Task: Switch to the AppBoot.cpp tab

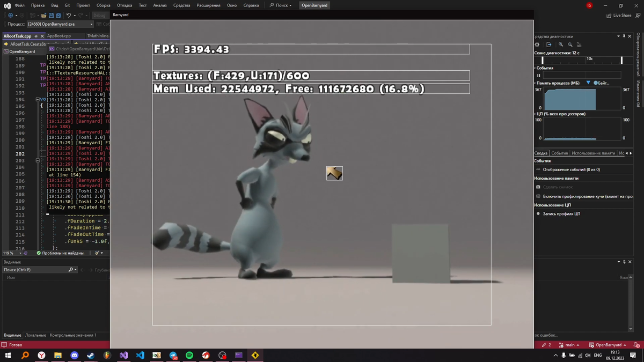Action: [59, 36]
